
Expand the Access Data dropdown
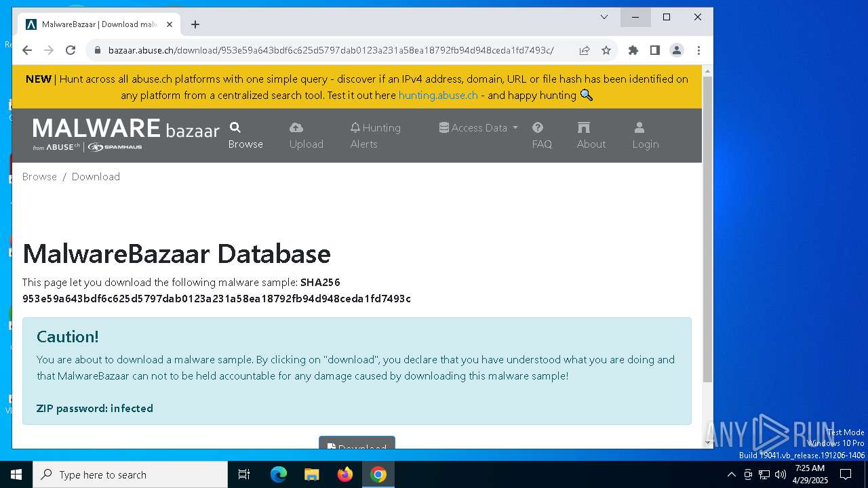click(479, 127)
